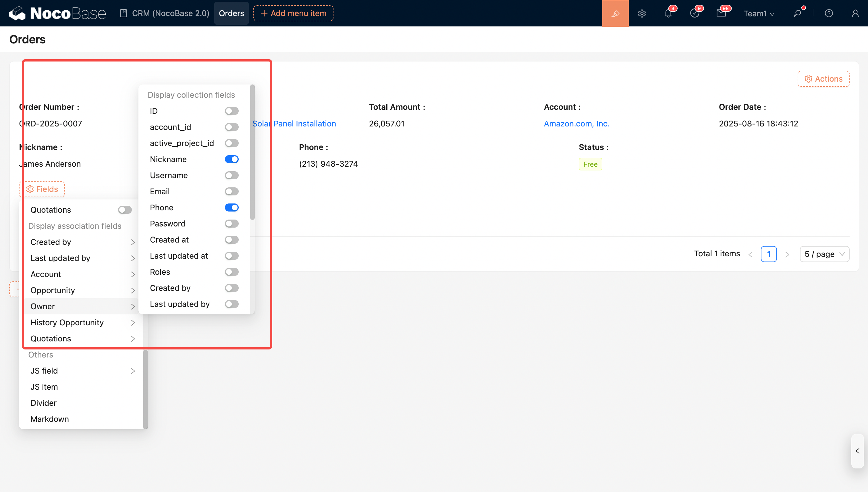
Task: Select the Markdown menu entry
Action: click(x=50, y=419)
